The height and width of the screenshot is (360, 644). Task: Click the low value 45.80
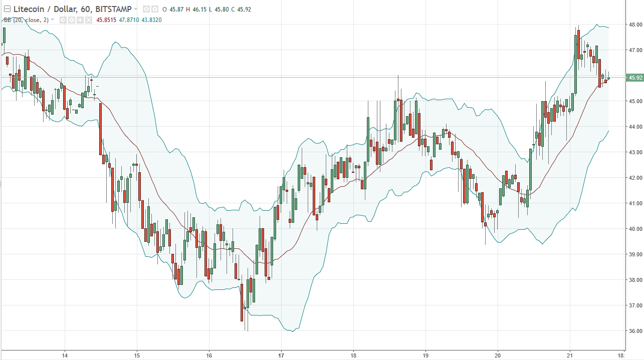[x=222, y=9]
